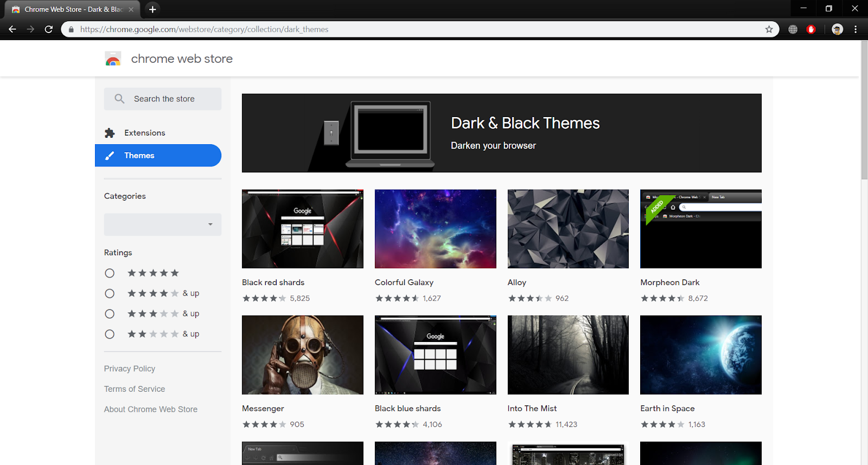Open the Black red shards thumbnail
The height and width of the screenshot is (465, 868).
303,229
